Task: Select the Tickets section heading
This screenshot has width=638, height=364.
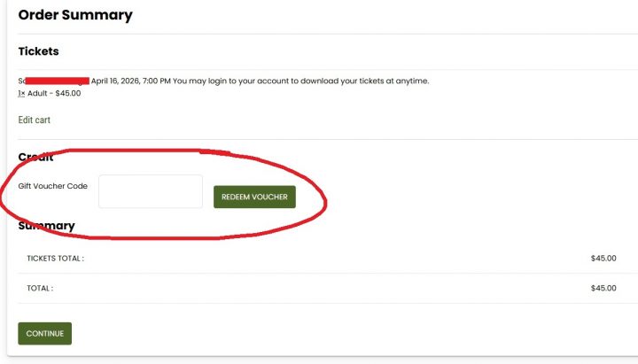Action: (x=38, y=51)
